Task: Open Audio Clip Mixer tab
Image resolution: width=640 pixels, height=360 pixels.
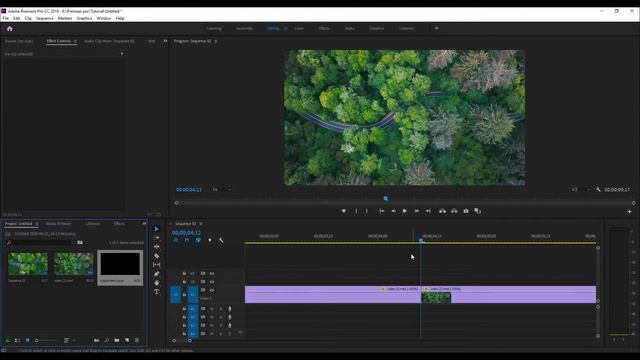Action: (x=109, y=41)
